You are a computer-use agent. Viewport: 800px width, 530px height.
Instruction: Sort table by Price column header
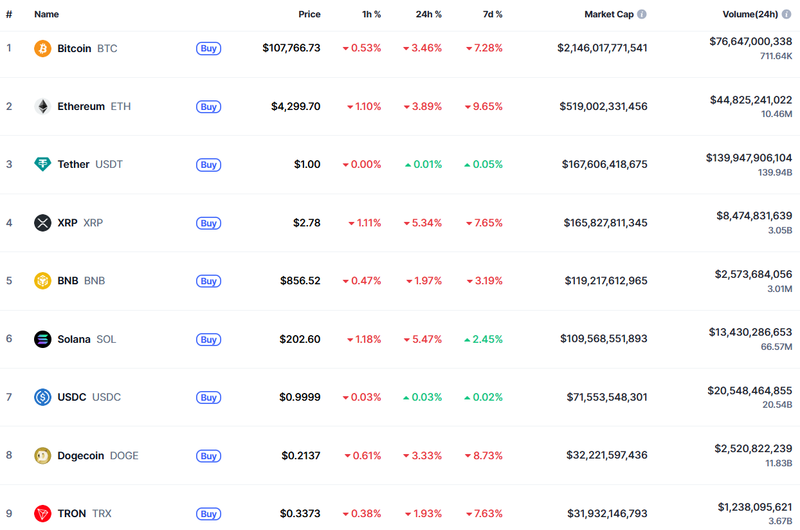coord(309,15)
